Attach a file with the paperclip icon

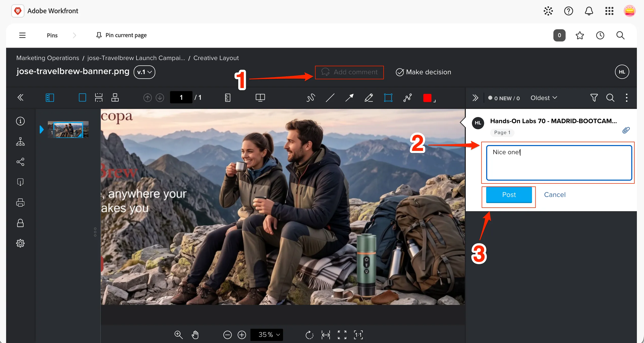(626, 130)
